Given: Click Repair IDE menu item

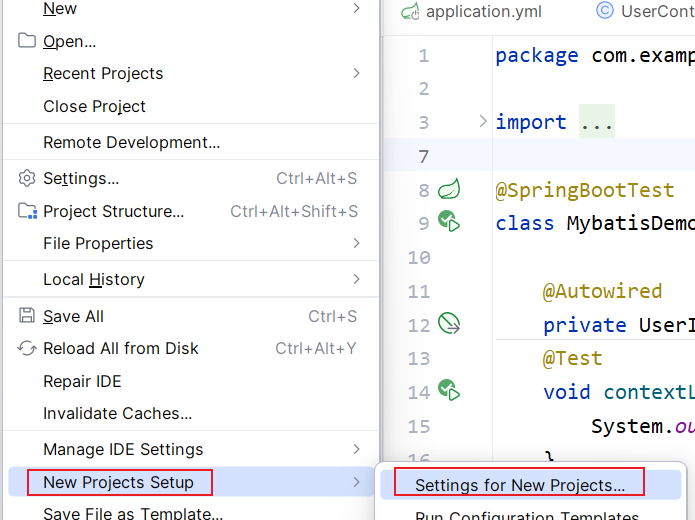Looking at the screenshot, I should point(83,381).
